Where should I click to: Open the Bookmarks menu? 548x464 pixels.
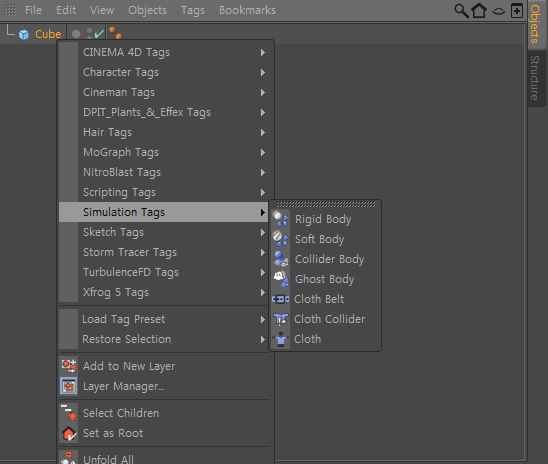point(247,10)
